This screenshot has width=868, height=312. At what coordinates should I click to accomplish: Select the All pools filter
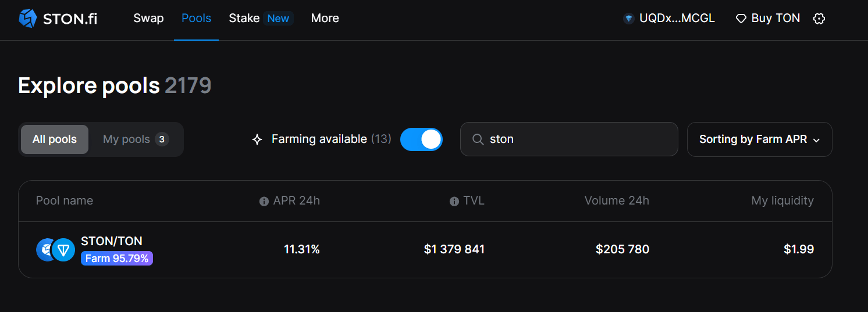point(55,139)
